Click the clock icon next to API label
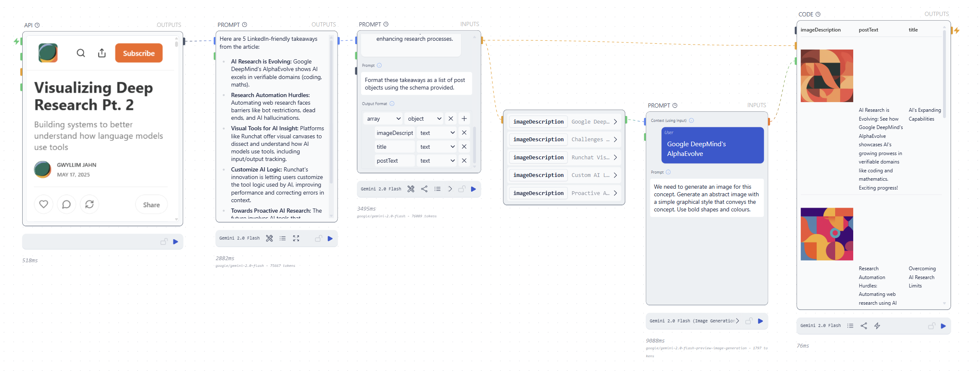The image size is (980, 377). click(37, 25)
